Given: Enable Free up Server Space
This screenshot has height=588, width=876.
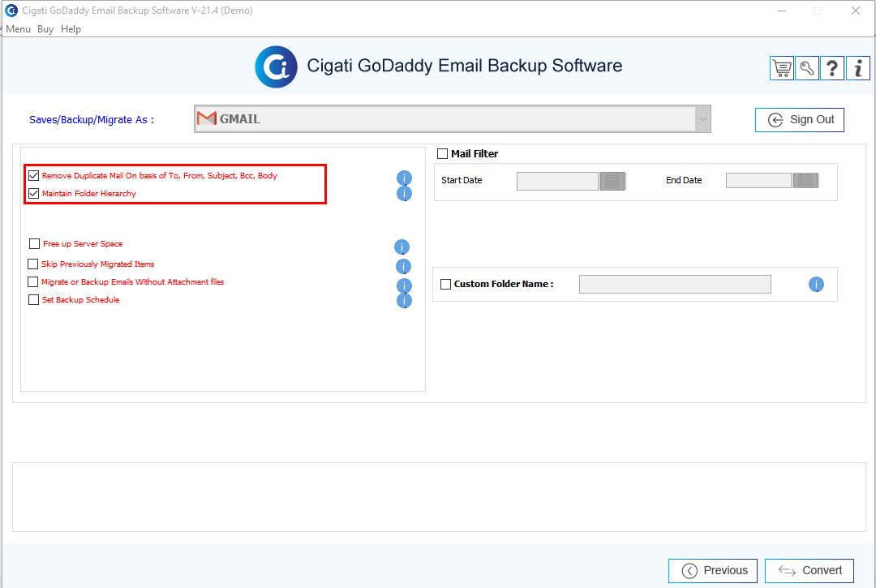Looking at the screenshot, I should point(34,243).
